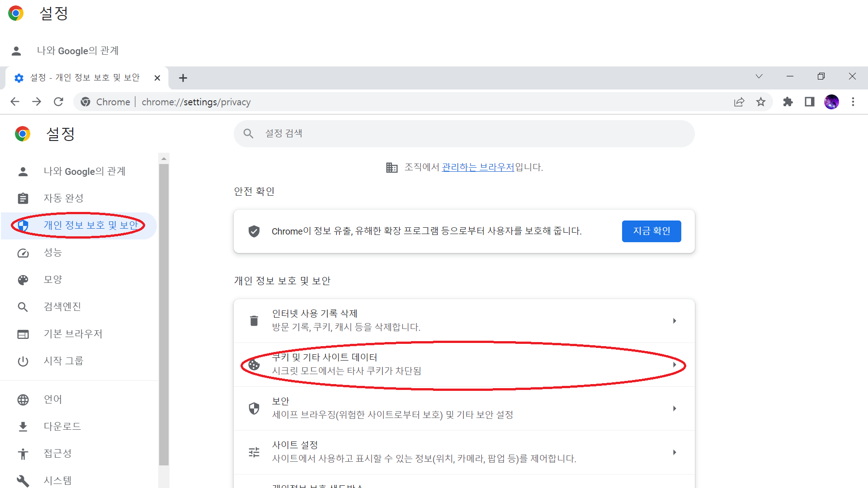Expand arrow on 인터넷 사용 기록 삭제 row
The height and width of the screenshot is (488, 868).
(x=675, y=321)
